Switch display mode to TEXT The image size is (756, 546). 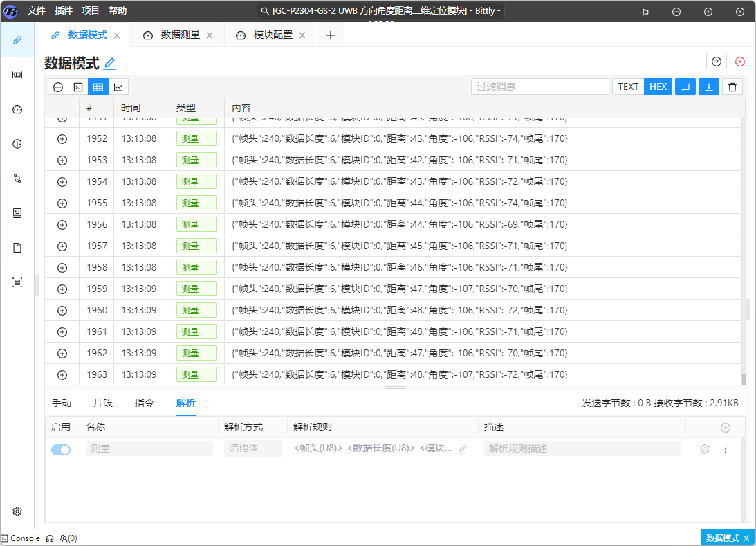(x=628, y=87)
